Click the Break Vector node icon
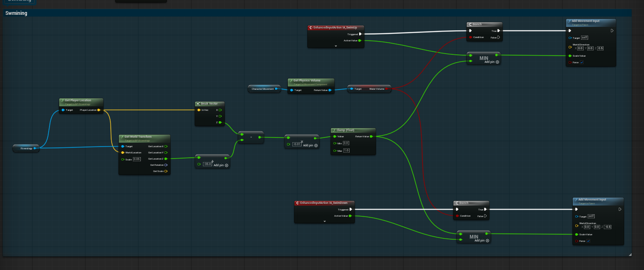This screenshot has width=644, height=270. coord(198,104)
